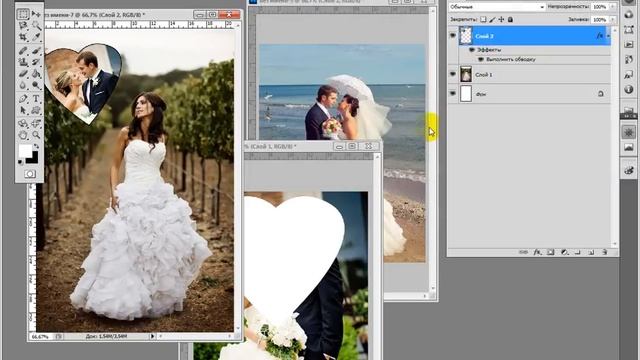Select the Brush tool
Image resolution: width=640 pixels, height=360 pixels.
click(x=36, y=51)
